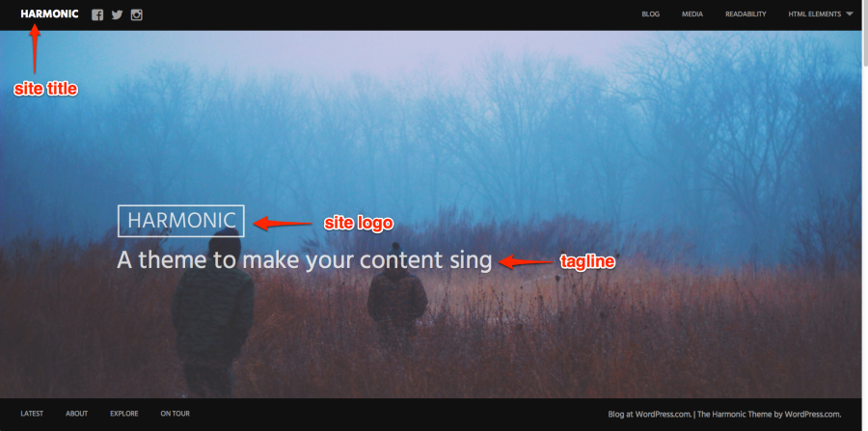Open the Facebook social icon
Image resolution: width=868 pixels, height=431 pixels.
[97, 14]
